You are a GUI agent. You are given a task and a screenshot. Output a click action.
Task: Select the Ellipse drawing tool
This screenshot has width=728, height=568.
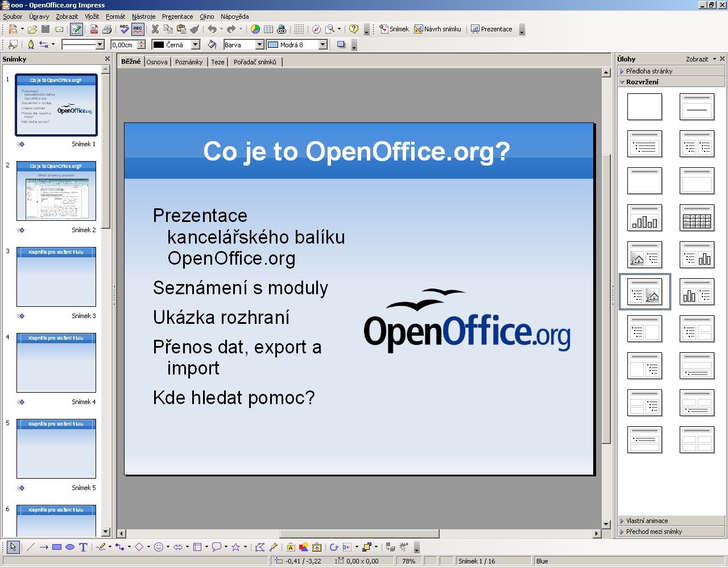70,547
